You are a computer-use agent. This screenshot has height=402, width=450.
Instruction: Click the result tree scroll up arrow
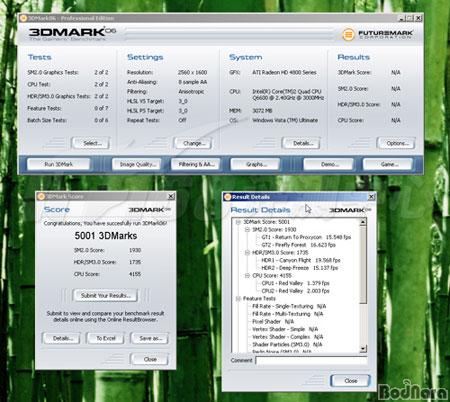click(x=363, y=222)
